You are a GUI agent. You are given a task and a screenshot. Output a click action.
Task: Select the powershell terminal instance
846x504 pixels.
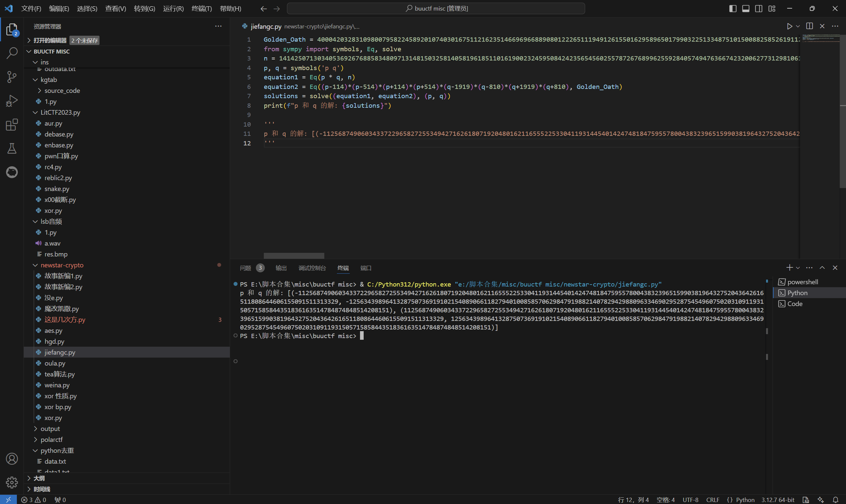(x=809, y=282)
